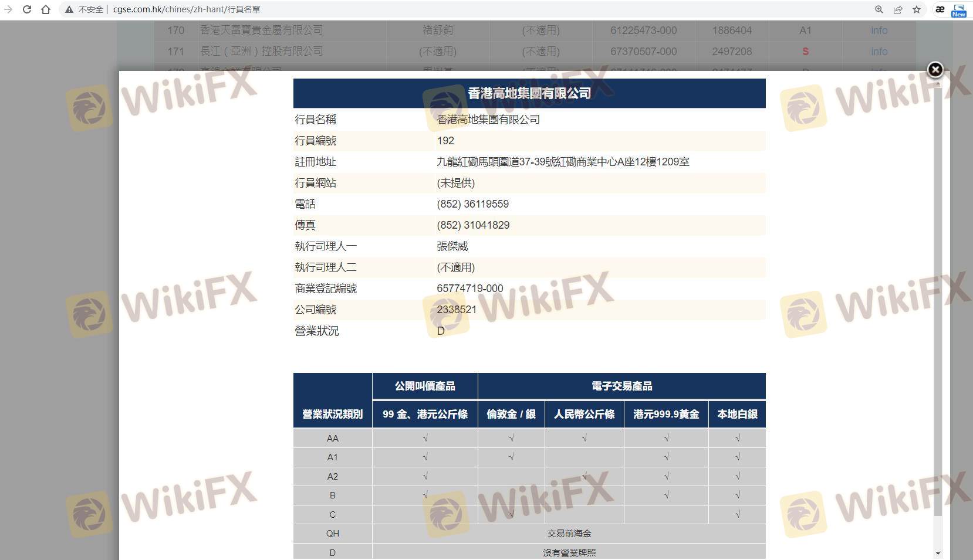Select 香港天富寶貴金屬有限公司 in the background list
The width and height of the screenshot is (973, 560).
pyautogui.click(x=262, y=30)
